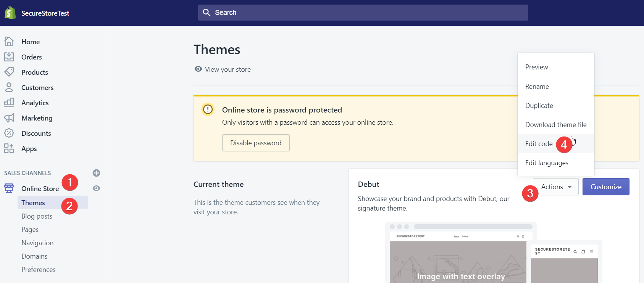Screen dimensions: 644x283
Task: Click the Orders inbox icon
Action: click(x=9, y=57)
